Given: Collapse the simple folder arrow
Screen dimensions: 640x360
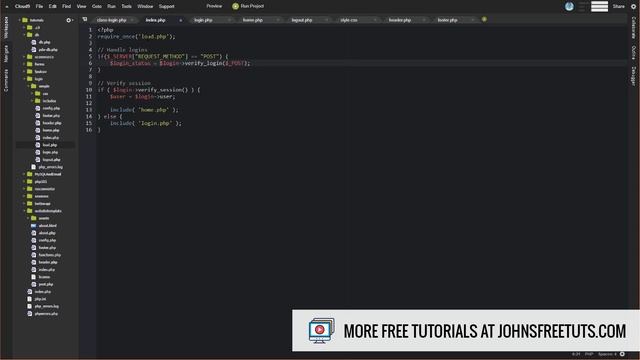Looking at the screenshot, I should point(28,86).
